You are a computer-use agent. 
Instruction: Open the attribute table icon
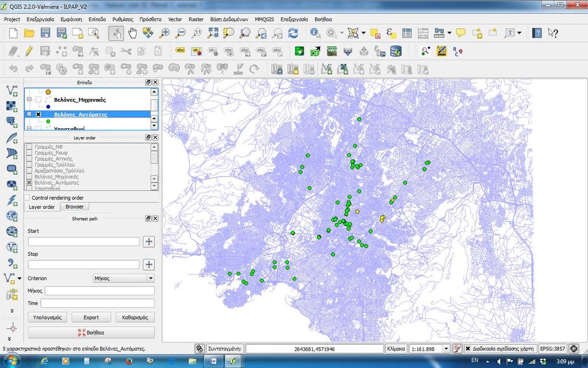[x=407, y=33]
